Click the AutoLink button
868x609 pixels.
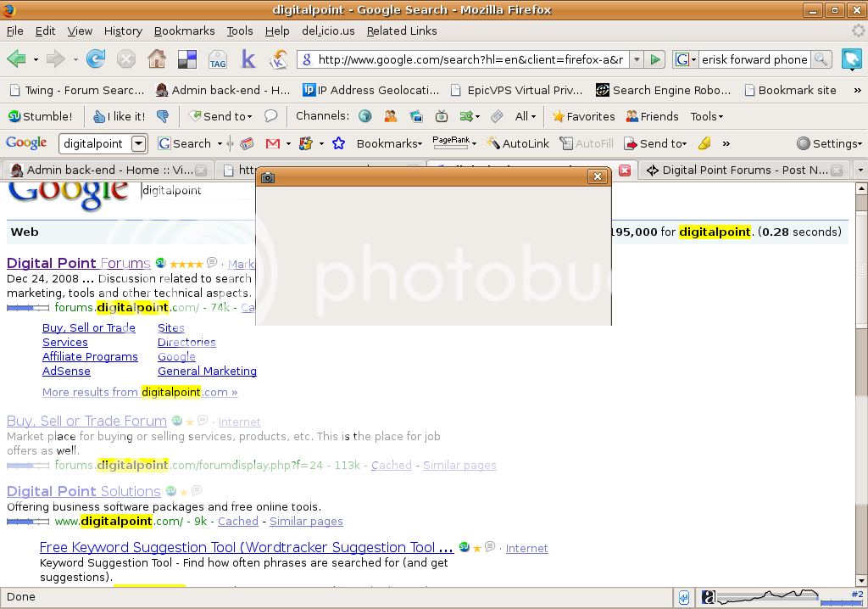(518, 143)
